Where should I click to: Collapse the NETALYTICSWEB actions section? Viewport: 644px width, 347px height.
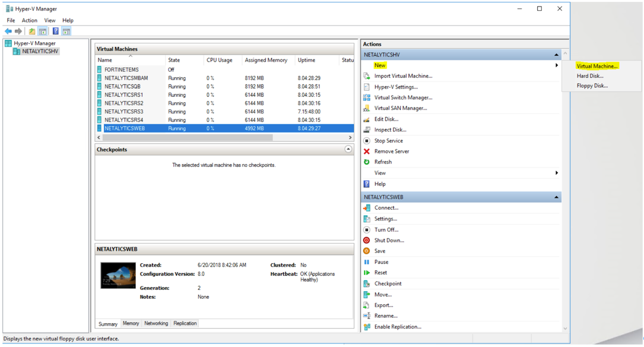[556, 197]
